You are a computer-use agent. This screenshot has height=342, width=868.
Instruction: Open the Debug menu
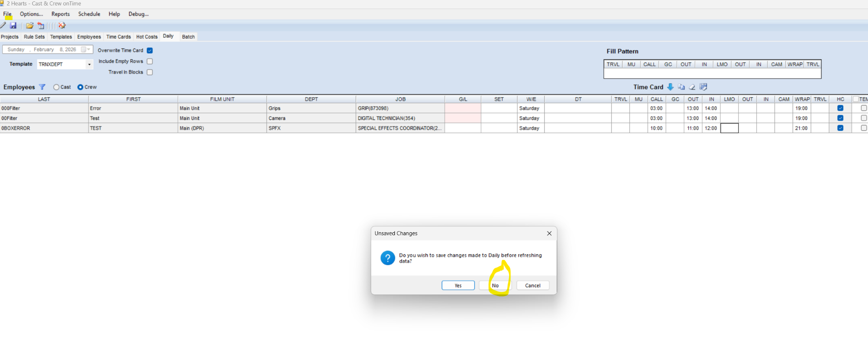[138, 14]
